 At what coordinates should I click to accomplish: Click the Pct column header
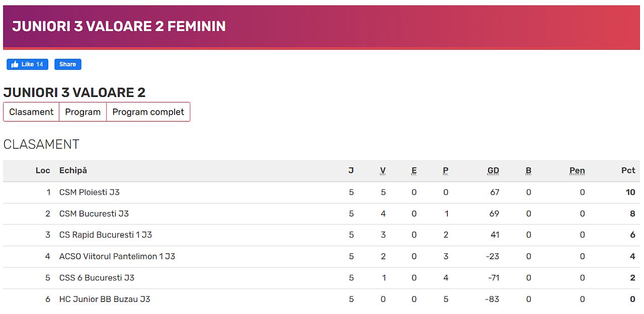(x=628, y=170)
